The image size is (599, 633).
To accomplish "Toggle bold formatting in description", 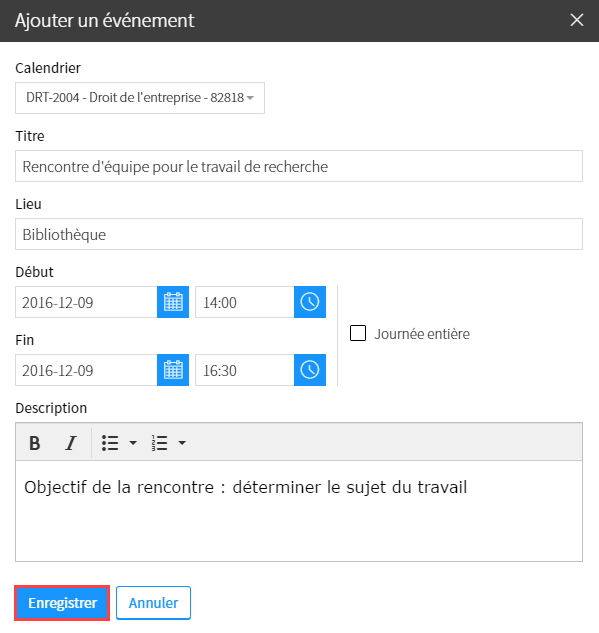I will [x=35, y=443].
